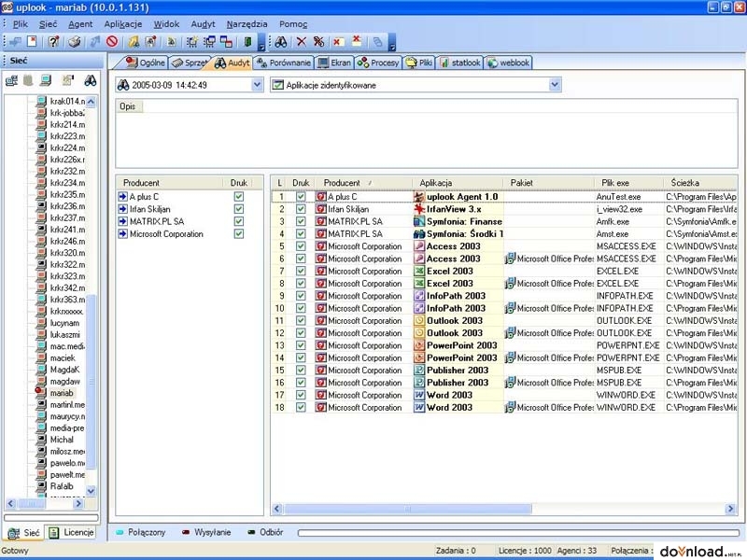Click package icon in row 6 Pakiet column
The width and height of the screenshot is (747, 560).
click(510, 259)
